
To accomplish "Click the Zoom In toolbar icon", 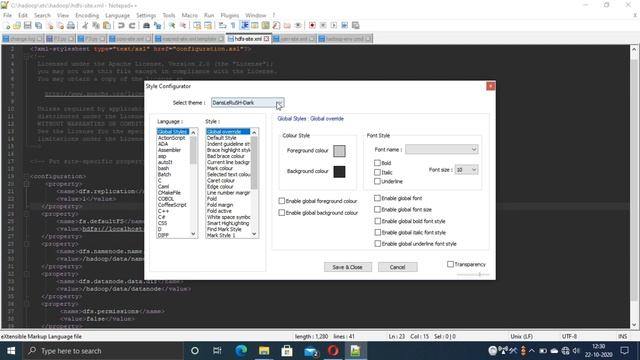I will 172,25.
